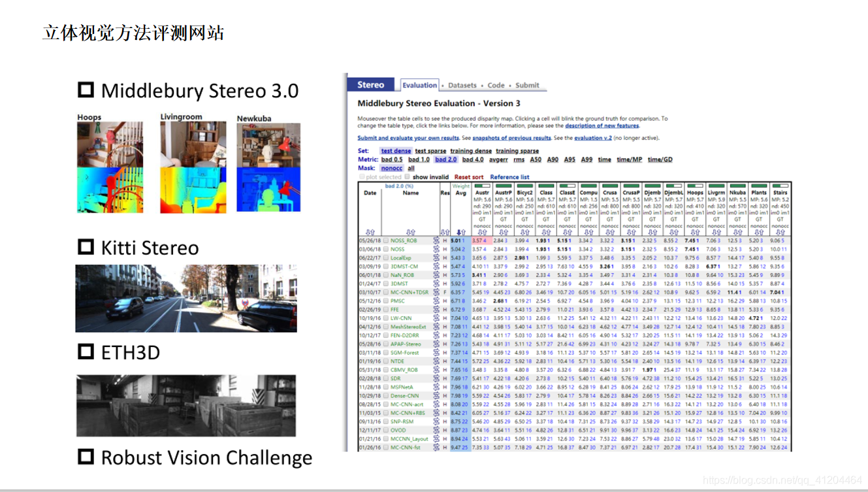Select the training dense set

pos(471,151)
